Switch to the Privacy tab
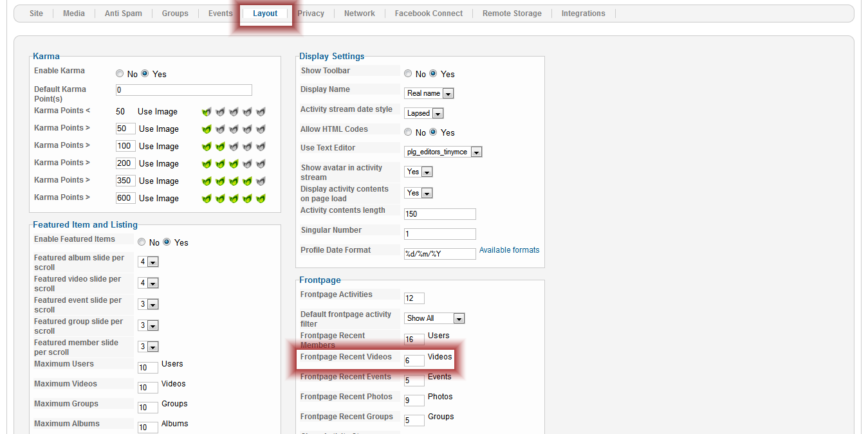The width and height of the screenshot is (868, 434). pyautogui.click(x=311, y=14)
